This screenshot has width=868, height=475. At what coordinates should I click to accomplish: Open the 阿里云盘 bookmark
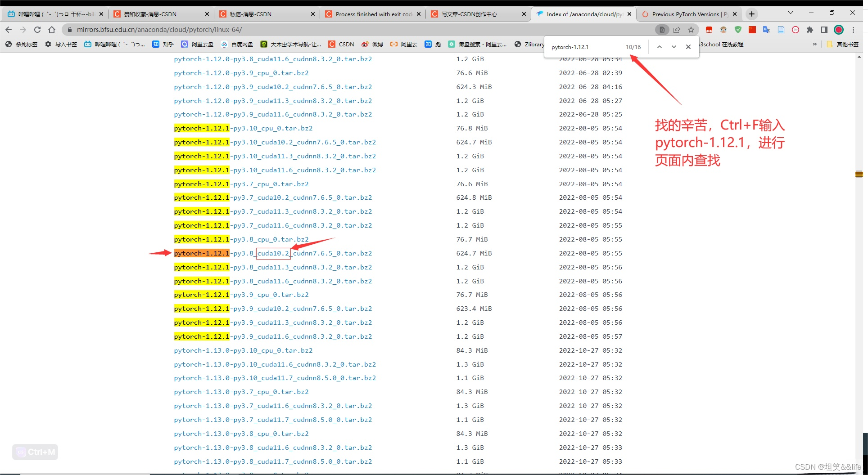197,44
